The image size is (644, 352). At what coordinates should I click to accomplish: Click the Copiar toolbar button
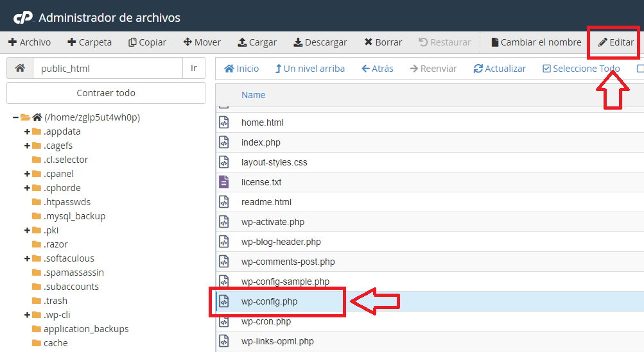pyautogui.click(x=147, y=42)
